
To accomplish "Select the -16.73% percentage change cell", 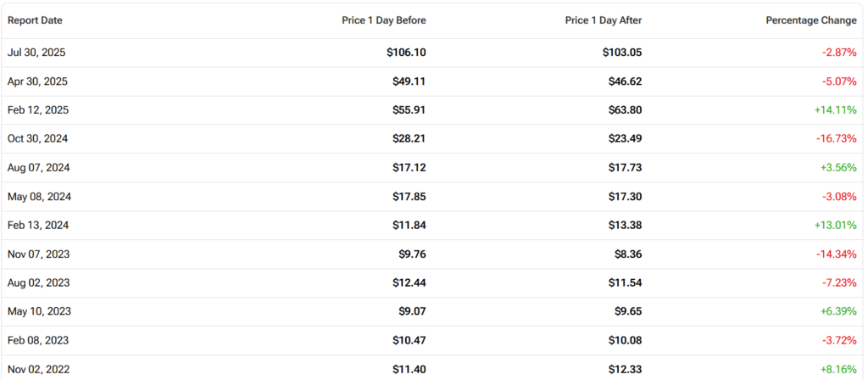I will [x=836, y=139].
